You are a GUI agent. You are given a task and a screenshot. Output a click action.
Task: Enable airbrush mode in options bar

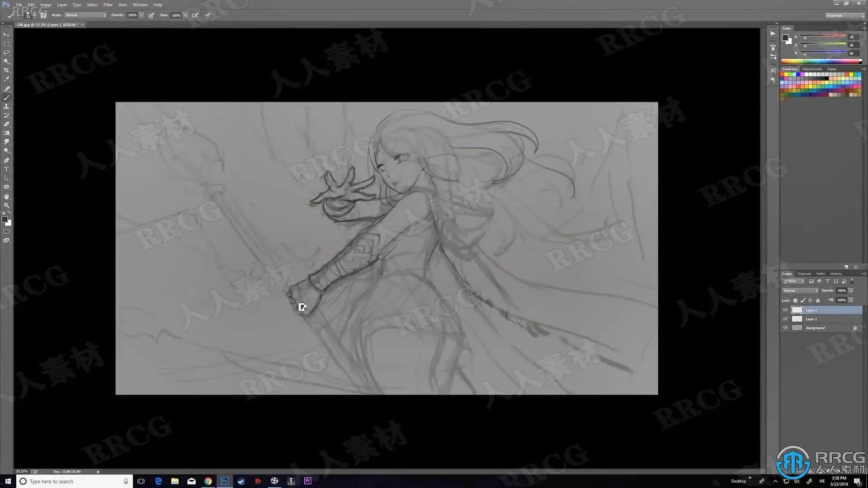195,15
